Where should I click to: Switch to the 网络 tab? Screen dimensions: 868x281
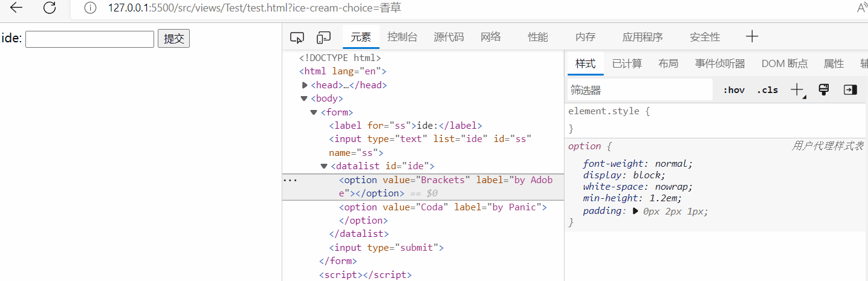491,37
